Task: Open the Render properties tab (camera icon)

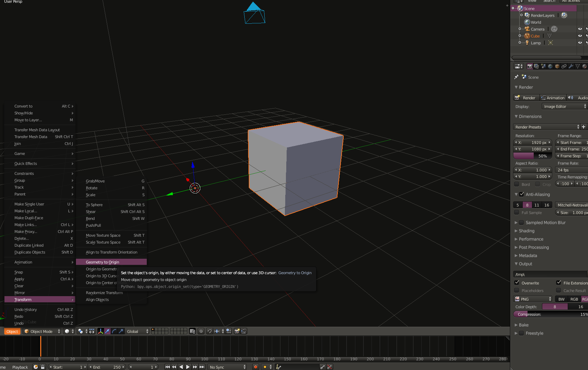Action: click(530, 66)
